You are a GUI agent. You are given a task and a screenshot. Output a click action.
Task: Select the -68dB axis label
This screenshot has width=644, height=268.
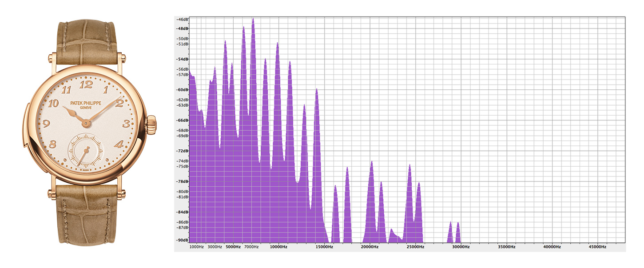(182, 131)
